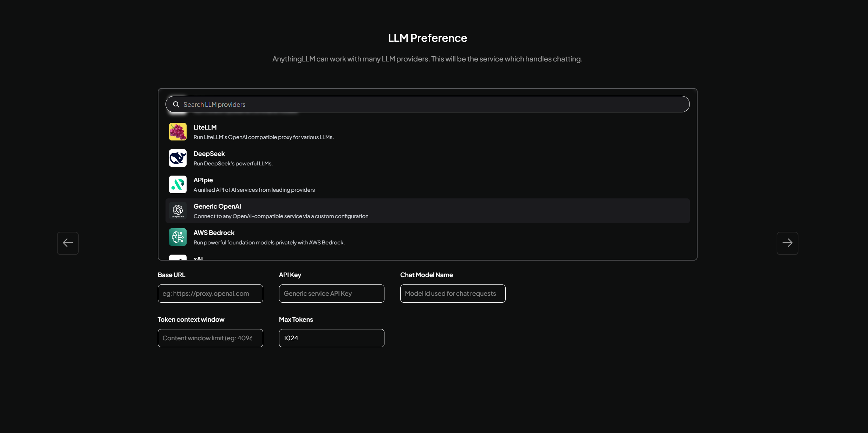
Task: Click "A unified API of AI services" description
Action: coord(254,190)
